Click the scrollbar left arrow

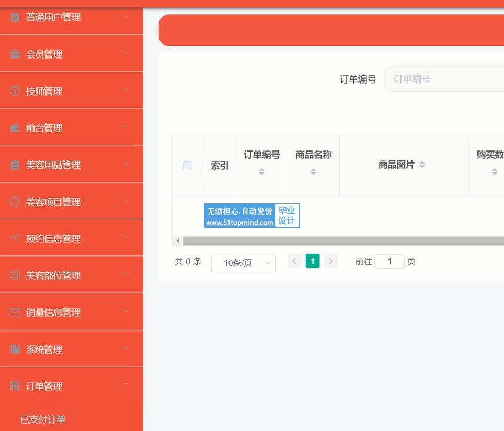tap(178, 241)
